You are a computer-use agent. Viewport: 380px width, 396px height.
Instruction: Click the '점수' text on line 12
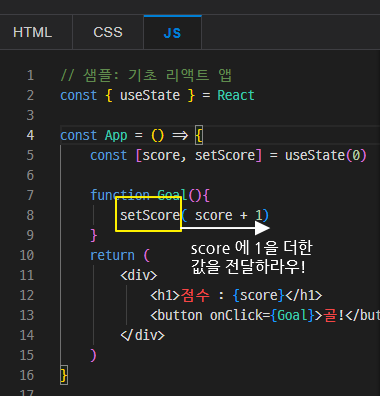coord(195,295)
